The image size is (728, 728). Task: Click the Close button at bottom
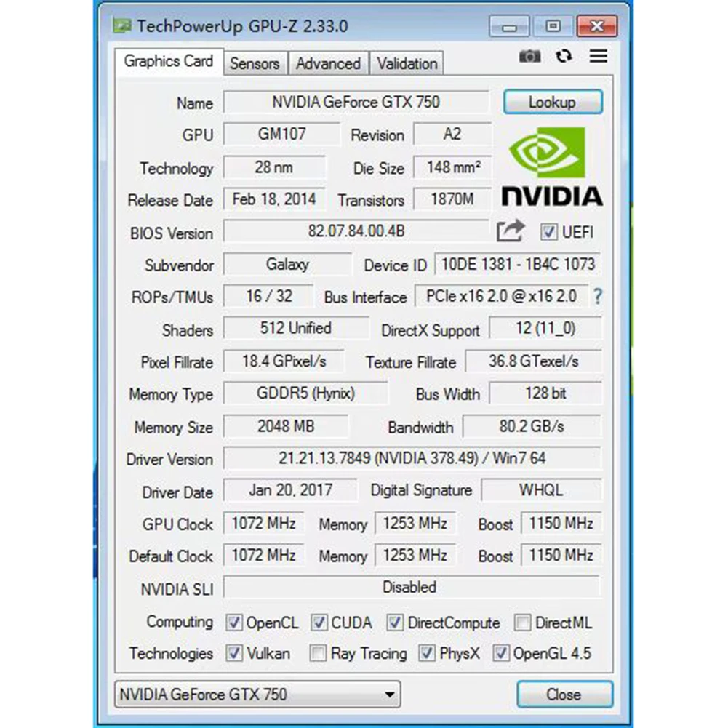coord(564,695)
